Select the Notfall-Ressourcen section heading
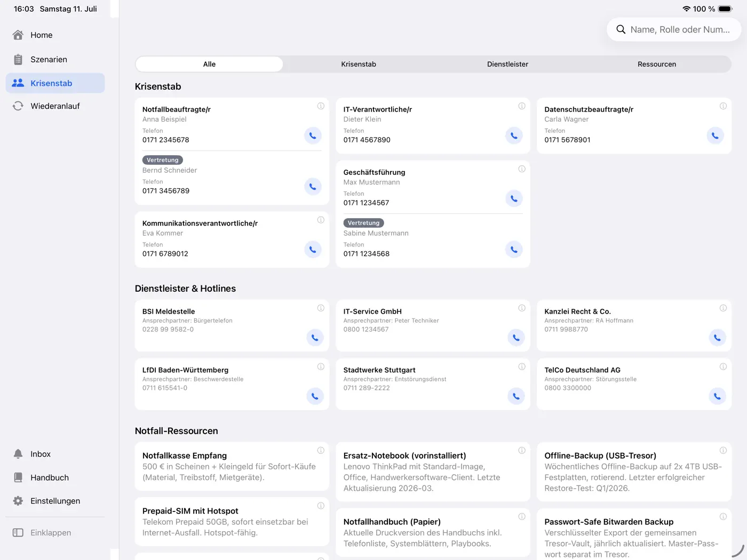The image size is (747, 560). click(177, 431)
